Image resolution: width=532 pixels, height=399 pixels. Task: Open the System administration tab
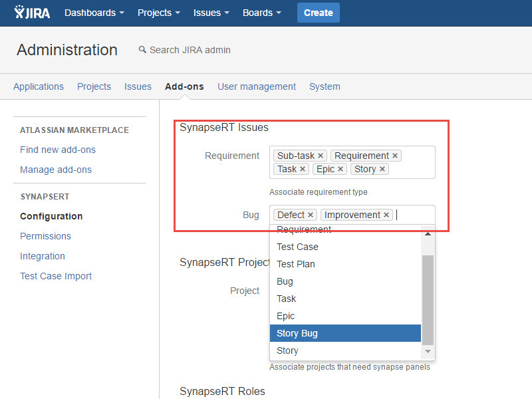click(325, 86)
